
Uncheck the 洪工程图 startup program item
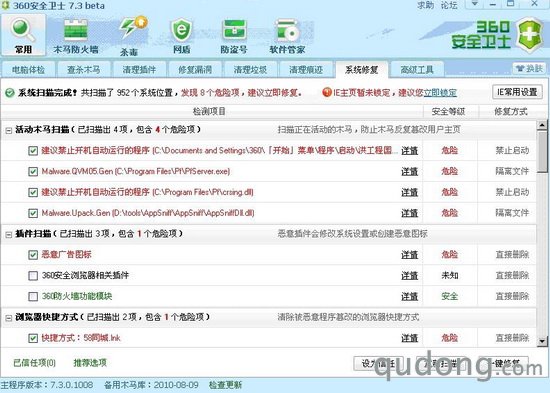tap(33, 151)
